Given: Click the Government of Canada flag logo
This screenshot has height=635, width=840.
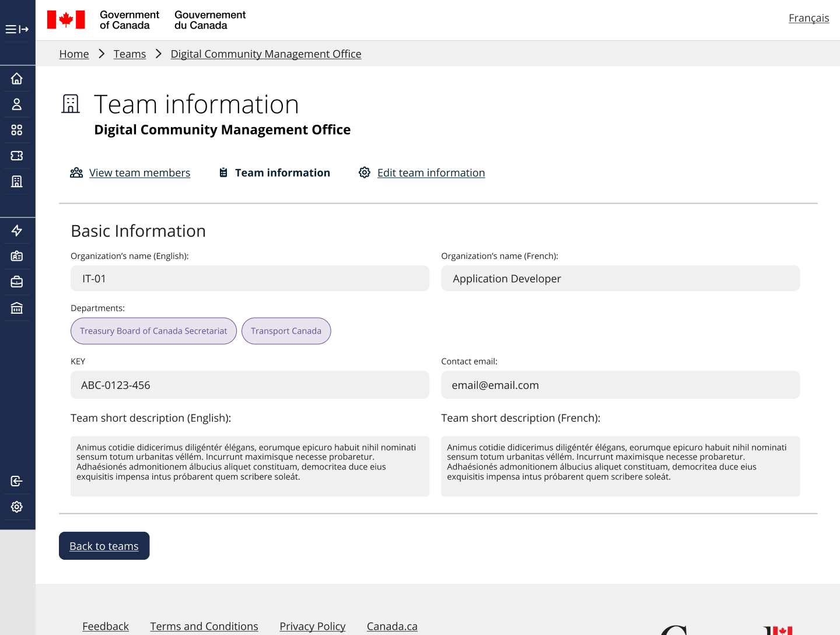Looking at the screenshot, I should [66, 20].
